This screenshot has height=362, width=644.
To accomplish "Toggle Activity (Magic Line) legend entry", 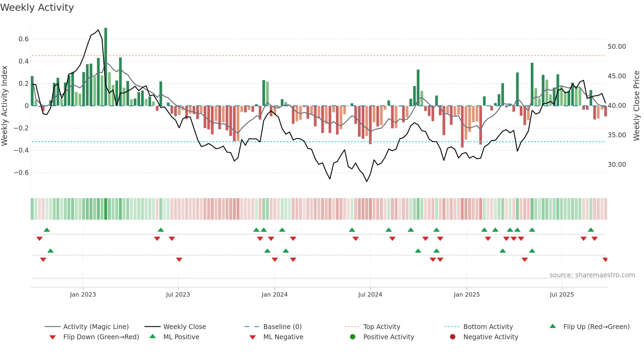I will (x=87, y=327).
